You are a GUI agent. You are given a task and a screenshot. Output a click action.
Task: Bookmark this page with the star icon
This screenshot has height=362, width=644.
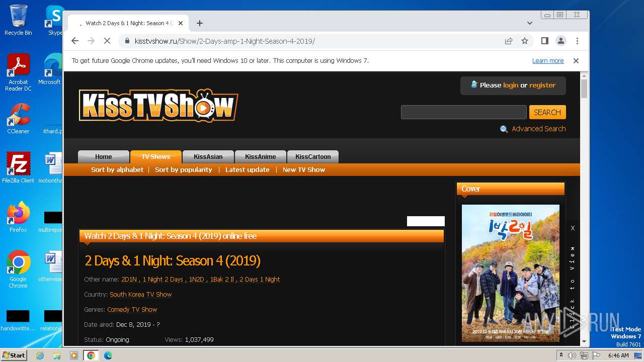click(525, 41)
